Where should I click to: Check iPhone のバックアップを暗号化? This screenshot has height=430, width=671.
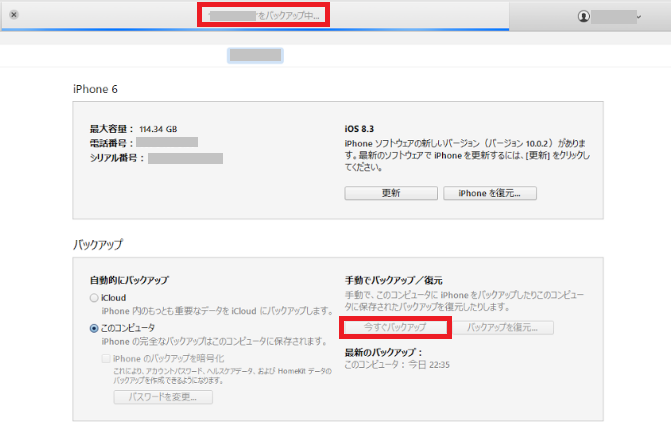pyautogui.click(x=106, y=359)
